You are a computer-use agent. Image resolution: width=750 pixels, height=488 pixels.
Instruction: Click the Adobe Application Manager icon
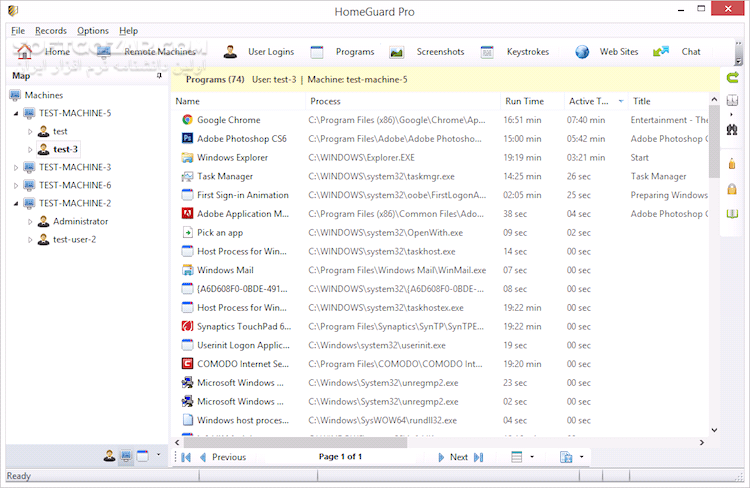pos(188,213)
